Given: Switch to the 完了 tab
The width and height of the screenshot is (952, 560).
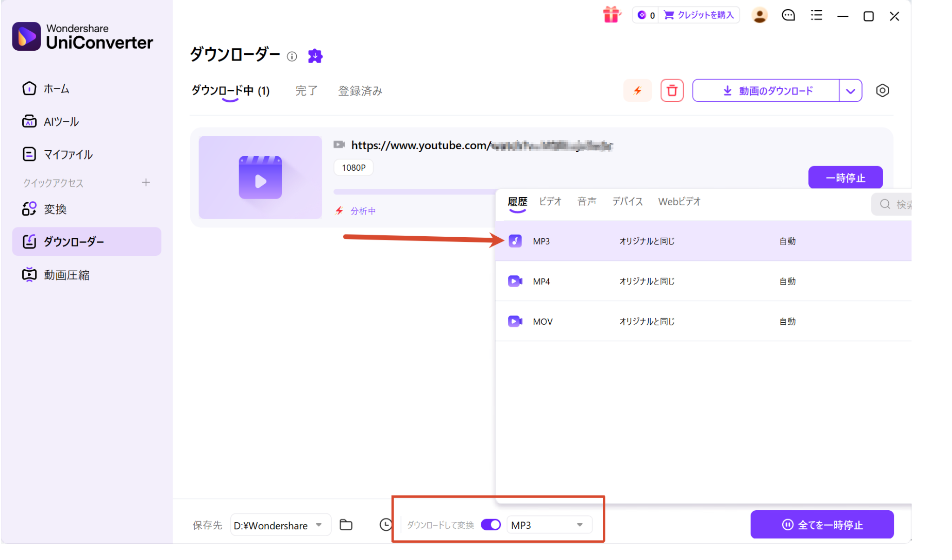Looking at the screenshot, I should coord(306,91).
